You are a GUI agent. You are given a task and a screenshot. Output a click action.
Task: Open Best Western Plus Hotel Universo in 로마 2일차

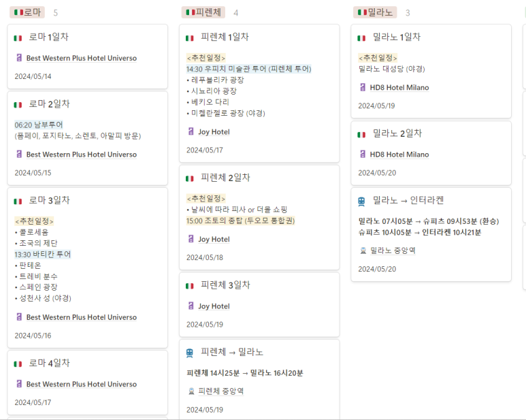point(81,155)
